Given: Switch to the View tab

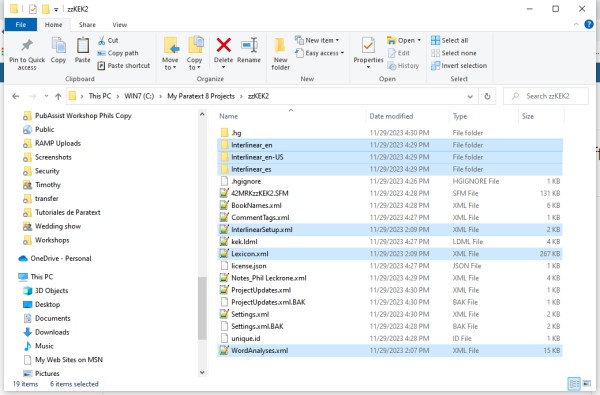Looking at the screenshot, I should click(x=119, y=24).
